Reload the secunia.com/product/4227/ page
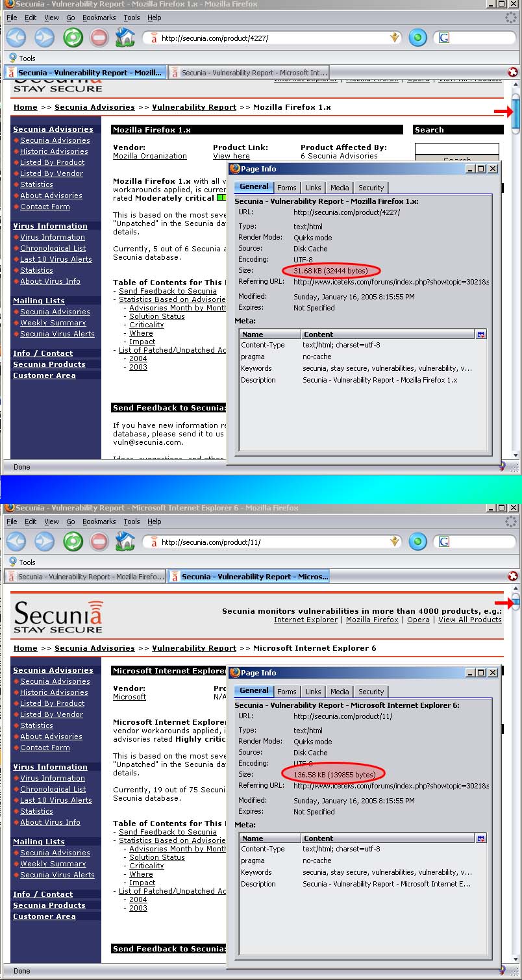The height and width of the screenshot is (980, 522). click(73, 37)
